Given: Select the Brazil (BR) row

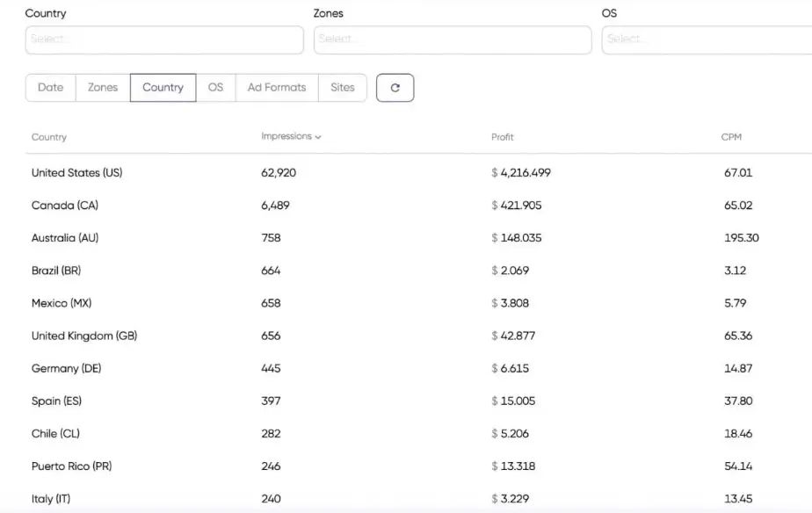Looking at the screenshot, I should click(418, 271).
